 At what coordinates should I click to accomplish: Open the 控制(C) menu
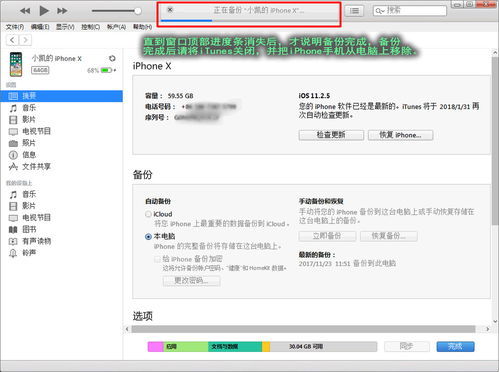click(x=91, y=27)
